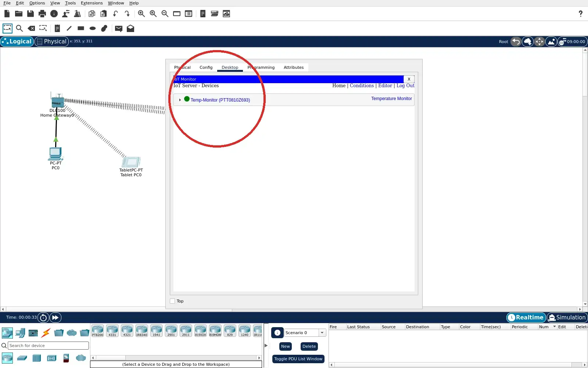The image size is (588, 368).
Task: Click the Toggle PDU List Window button
Action: 298,359
